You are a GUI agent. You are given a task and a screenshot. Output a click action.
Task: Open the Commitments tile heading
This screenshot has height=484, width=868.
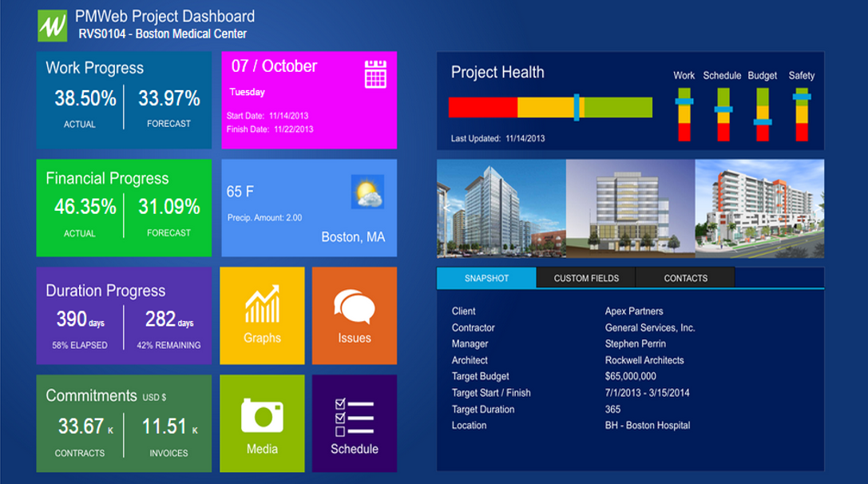91,395
